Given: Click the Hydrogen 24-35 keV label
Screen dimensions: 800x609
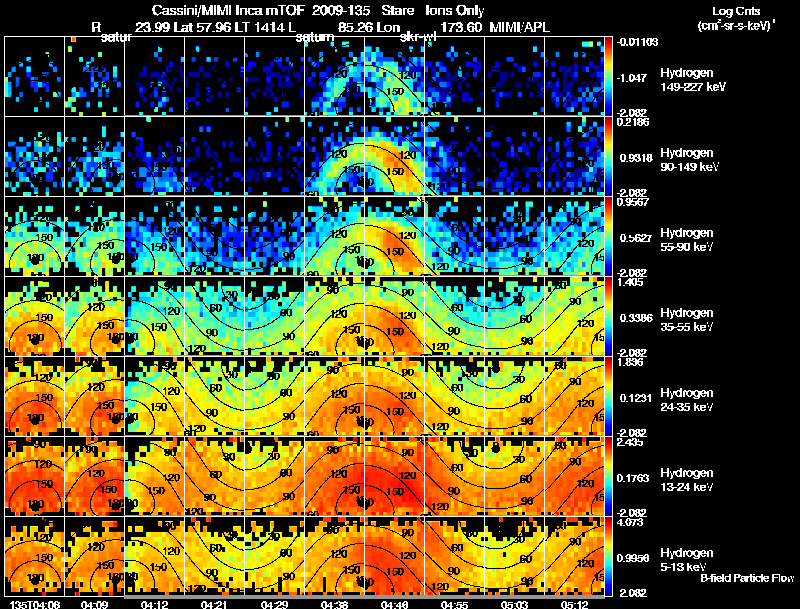Looking at the screenshot, I should point(687,400).
